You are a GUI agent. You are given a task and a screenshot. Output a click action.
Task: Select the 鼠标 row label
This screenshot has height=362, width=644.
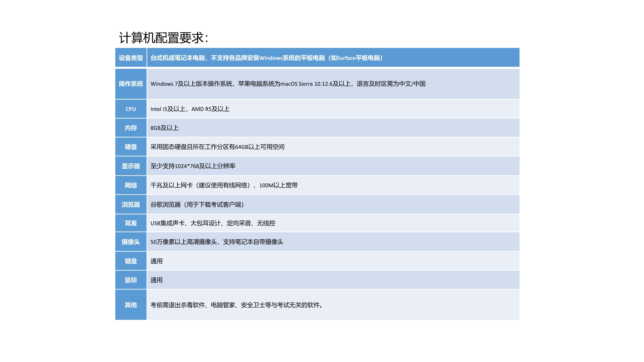131,280
